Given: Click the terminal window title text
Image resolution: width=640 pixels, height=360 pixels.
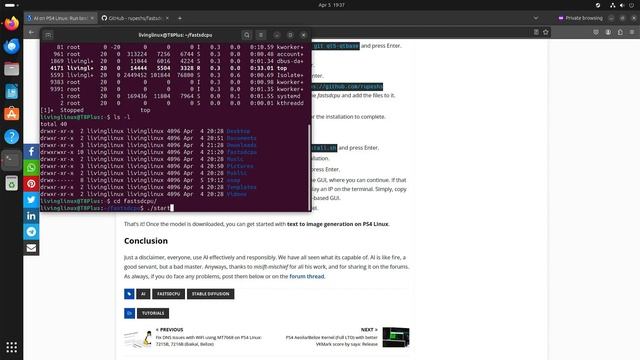Looking at the screenshot, I should tap(175, 35).
